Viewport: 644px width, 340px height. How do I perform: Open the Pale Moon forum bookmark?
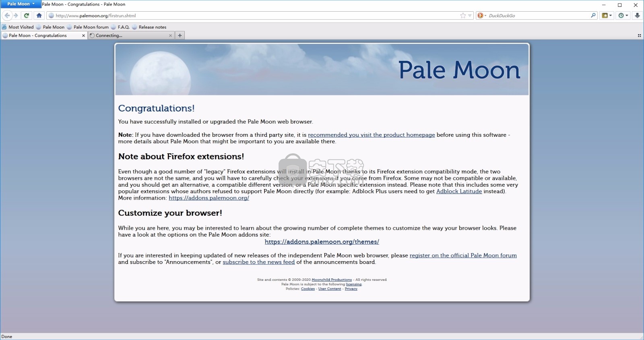pos(88,27)
